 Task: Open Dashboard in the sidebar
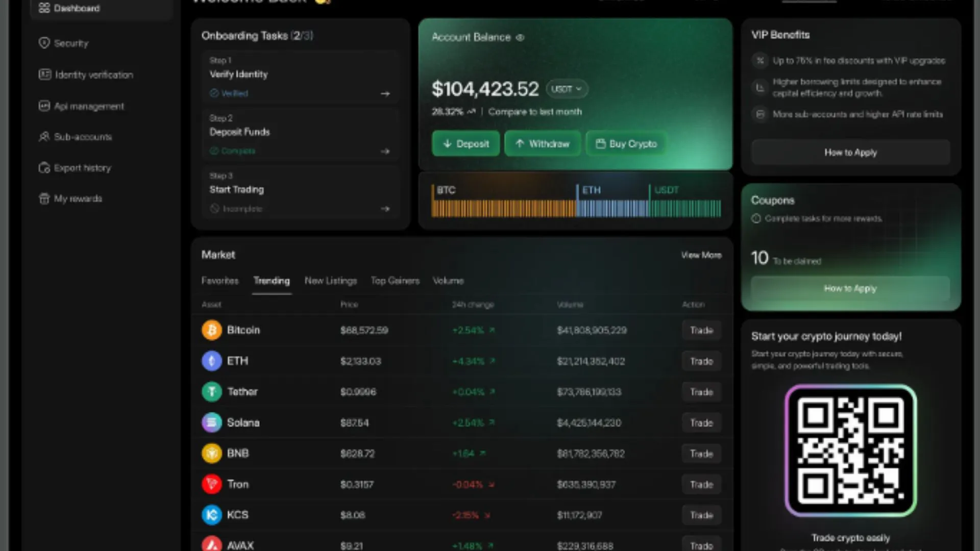(x=101, y=8)
